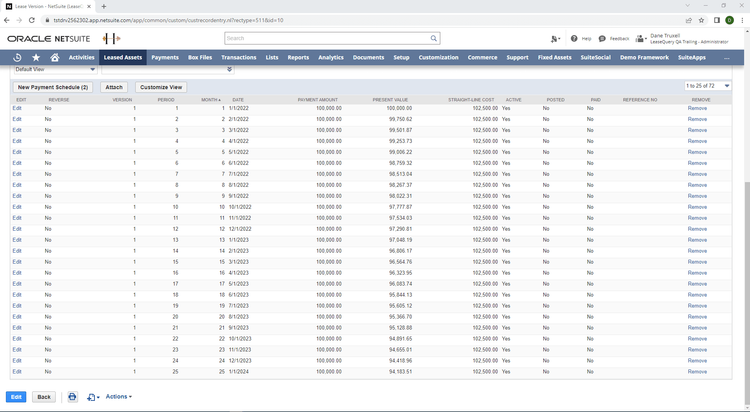This screenshot has width=750, height=412.
Task: Click Remove link for 1/1/2022 row
Action: pyautogui.click(x=697, y=108)
